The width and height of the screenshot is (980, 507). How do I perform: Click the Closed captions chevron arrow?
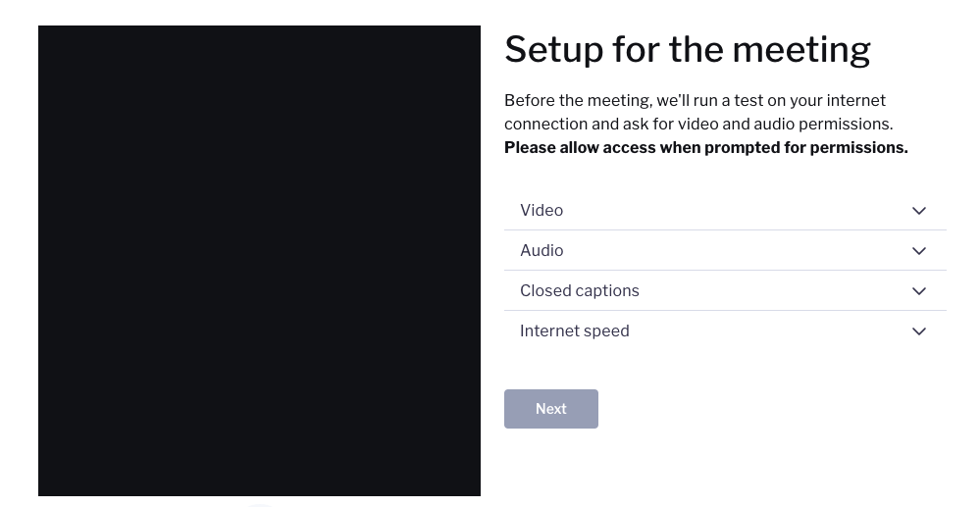[919, 291]
